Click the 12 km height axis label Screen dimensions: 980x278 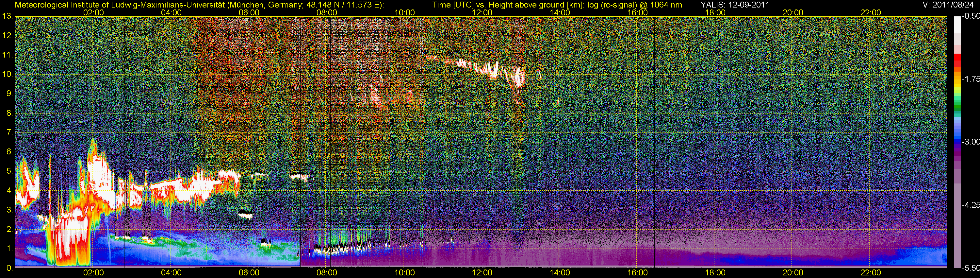coord(7,36)
